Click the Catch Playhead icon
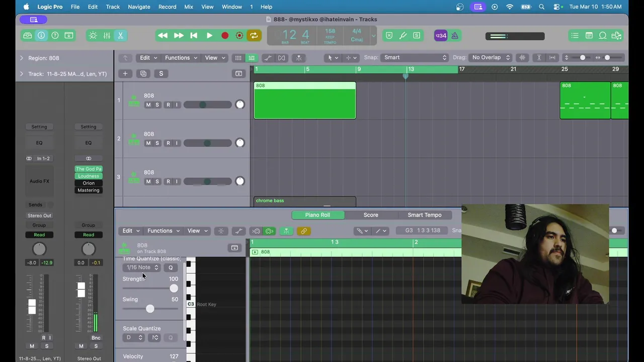The height and width of the screenshot is (362, 644). pos(299,58)
